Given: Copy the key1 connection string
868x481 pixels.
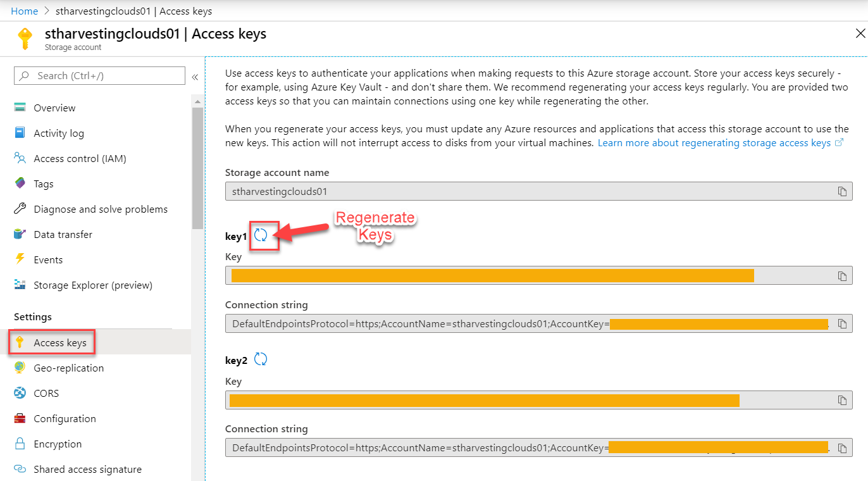Looking at the screenshot, I should tap(842, 323).
